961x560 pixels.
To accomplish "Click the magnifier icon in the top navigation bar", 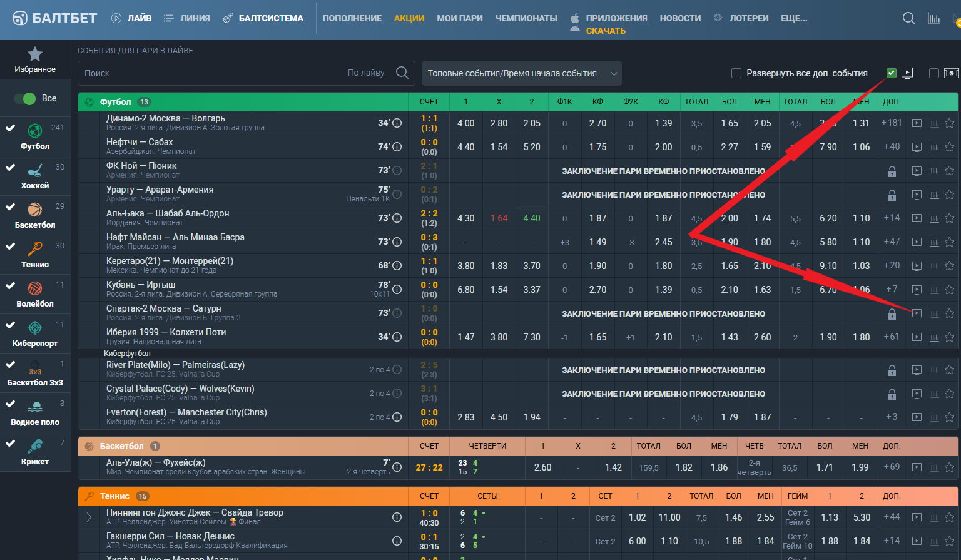I will coord(909,18).
